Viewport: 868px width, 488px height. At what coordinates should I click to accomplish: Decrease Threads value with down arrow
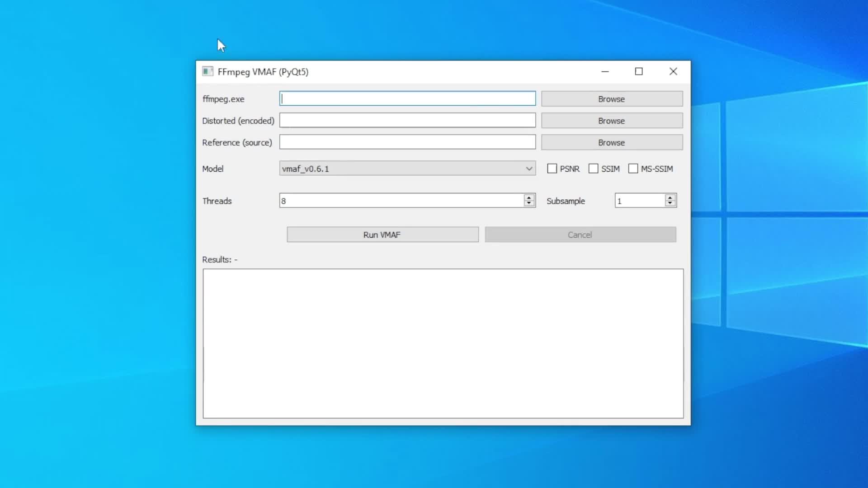tap(529, 203)
